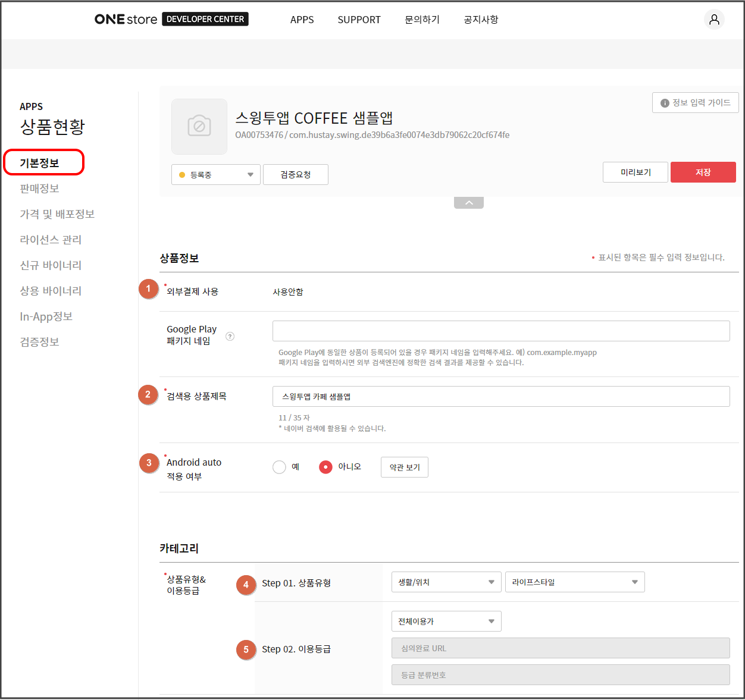The height and width of the screenshot is (700, 745).
Task: Open the Google Play 패키지 네임 help tooltip
Action: pyautogui.click(x=230, y=336)
